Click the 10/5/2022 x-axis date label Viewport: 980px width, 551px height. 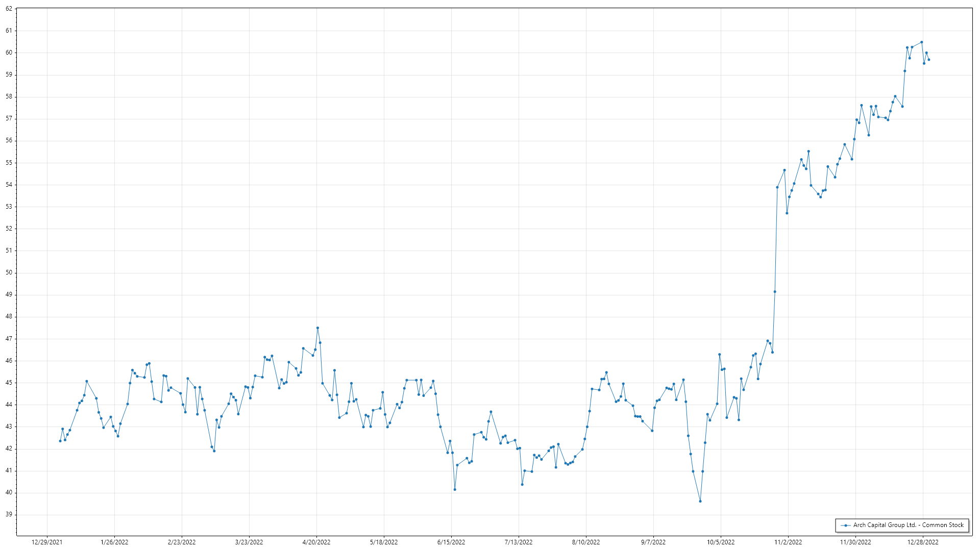(721, 542)
